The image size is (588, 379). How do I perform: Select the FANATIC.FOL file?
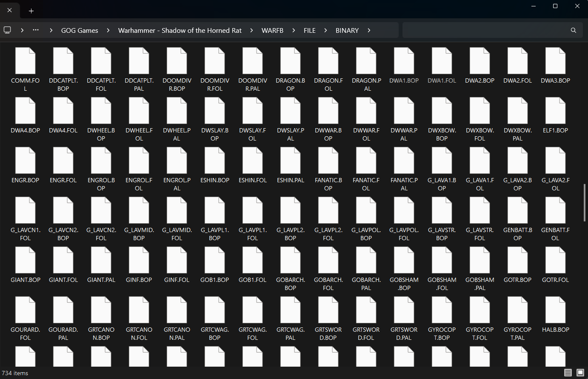(x=366, y=169)
